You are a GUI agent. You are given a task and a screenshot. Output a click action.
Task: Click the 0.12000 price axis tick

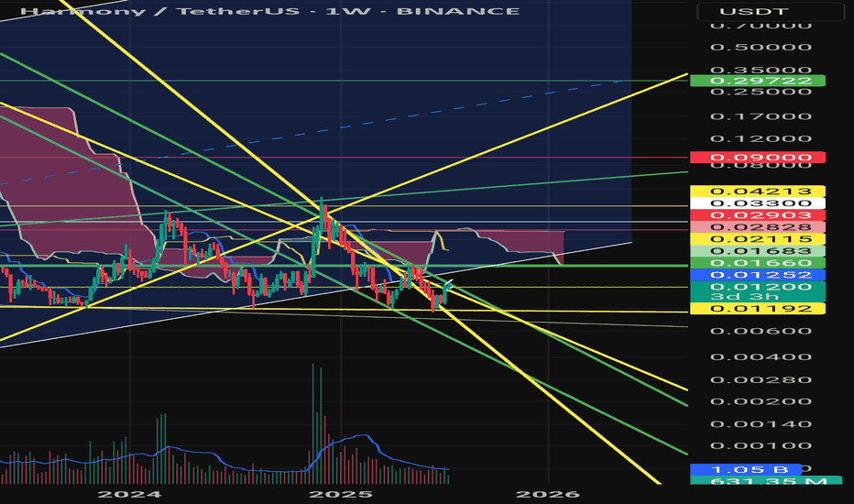coord(761,138)
